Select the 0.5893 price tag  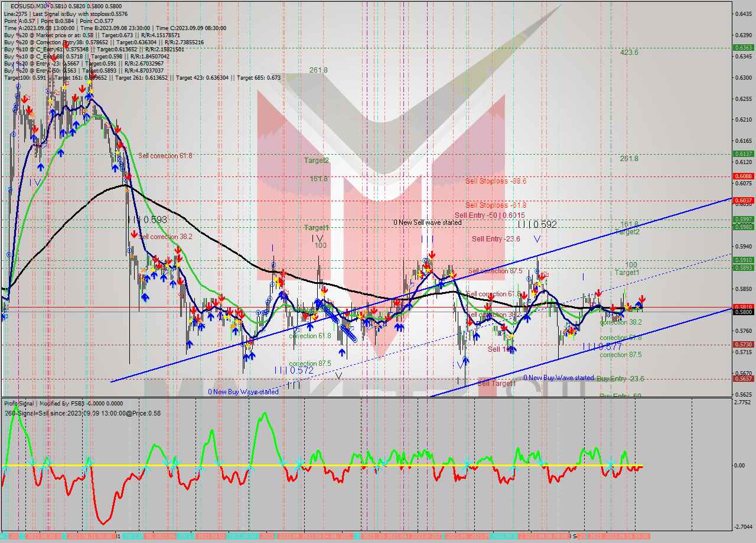(742, 267)
